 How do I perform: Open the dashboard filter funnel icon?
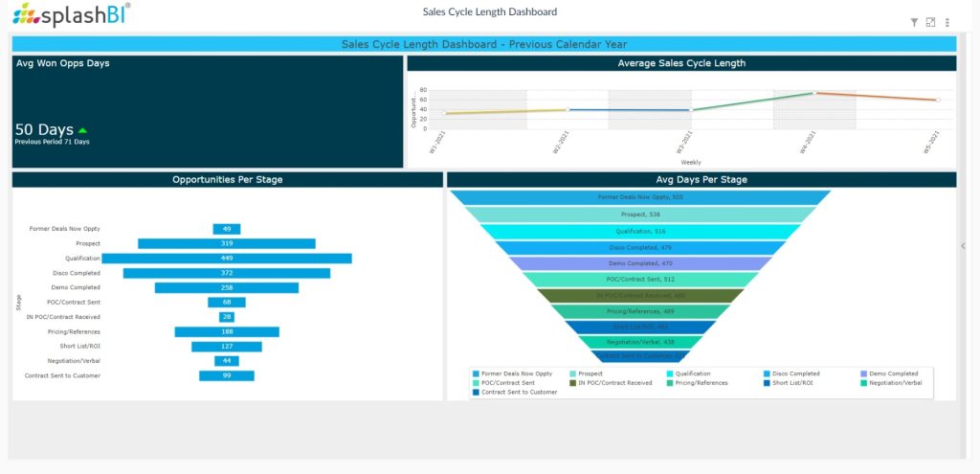[914, 23]
